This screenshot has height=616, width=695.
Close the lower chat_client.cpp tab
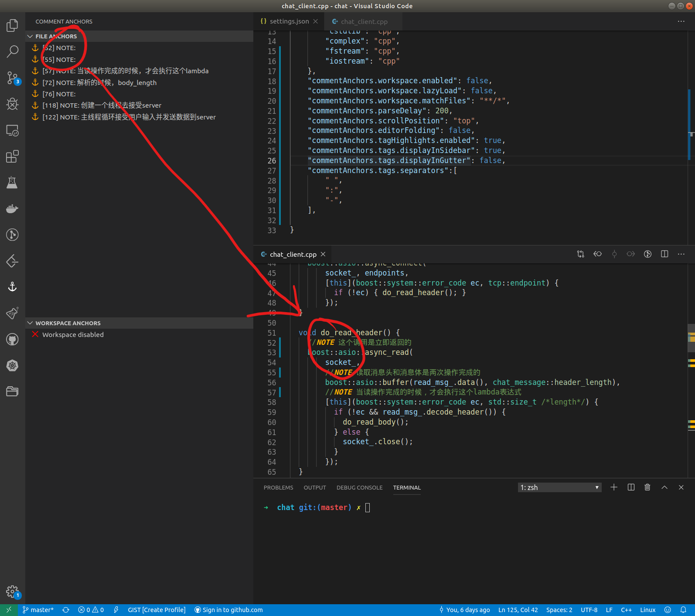323,254
